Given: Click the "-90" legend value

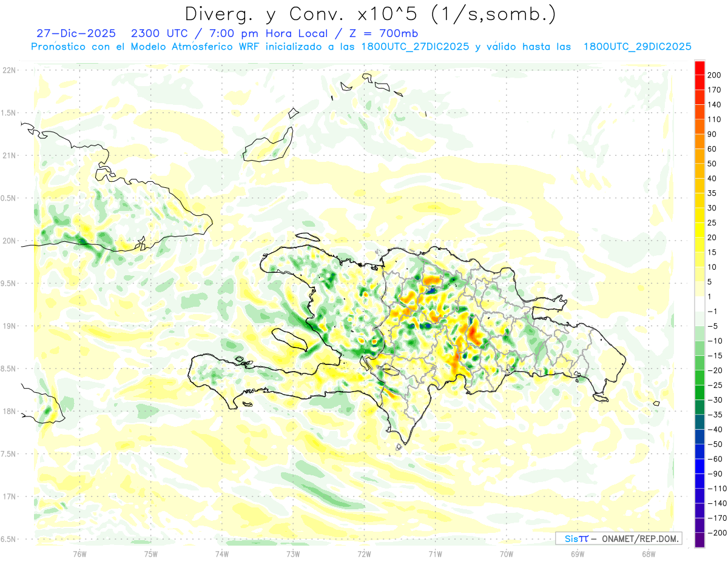Looking at the screenshot, I should pyautogui.click(x=716, y=474).
